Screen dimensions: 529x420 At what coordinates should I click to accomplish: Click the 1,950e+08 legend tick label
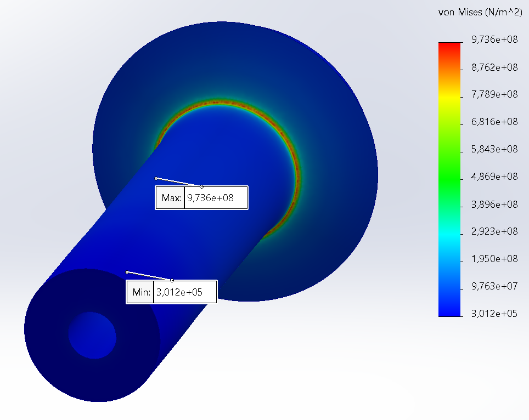tap(494, 259)
